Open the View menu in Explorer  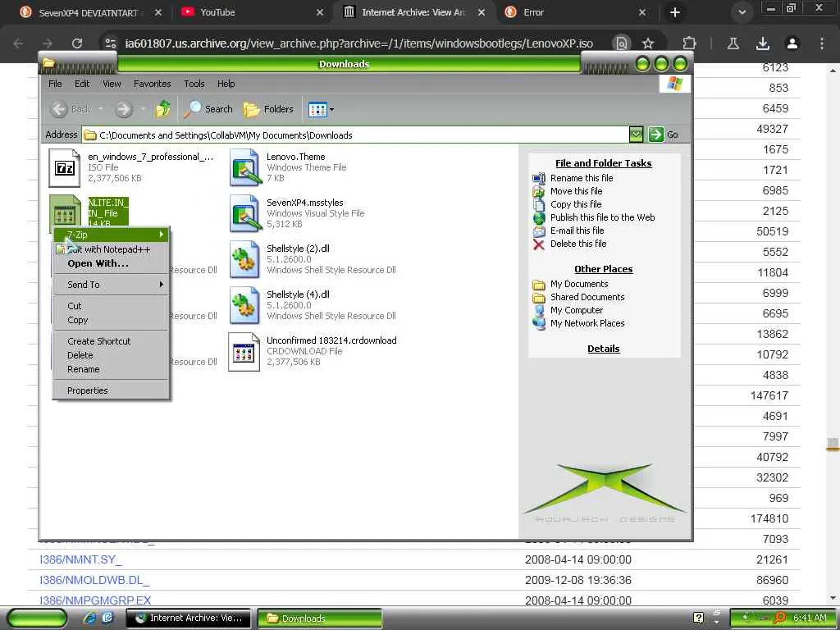(x=112, y=84)
